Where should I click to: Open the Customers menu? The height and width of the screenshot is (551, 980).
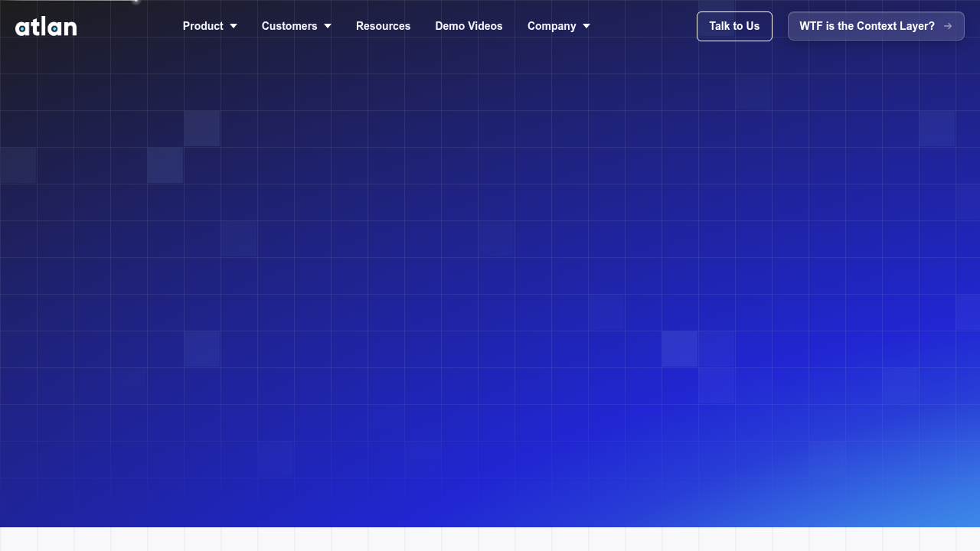pyautogui.click(x=289, y=26)
